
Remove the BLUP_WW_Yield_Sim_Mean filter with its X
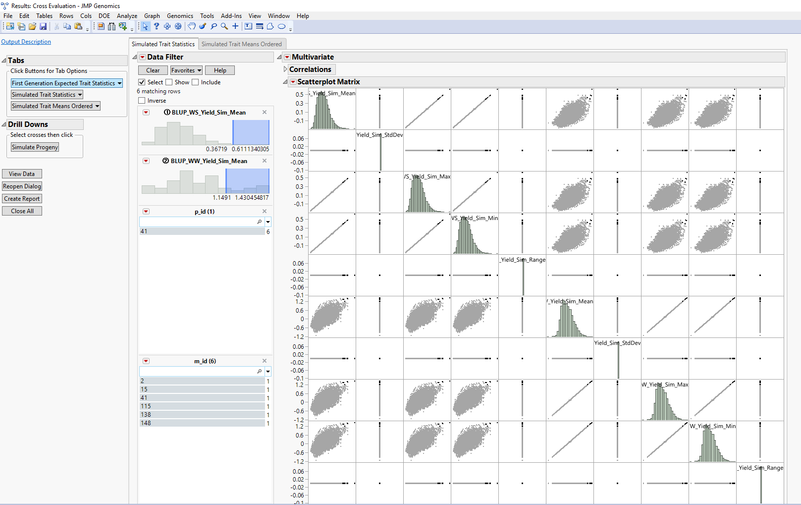click(x=265, y=160)
